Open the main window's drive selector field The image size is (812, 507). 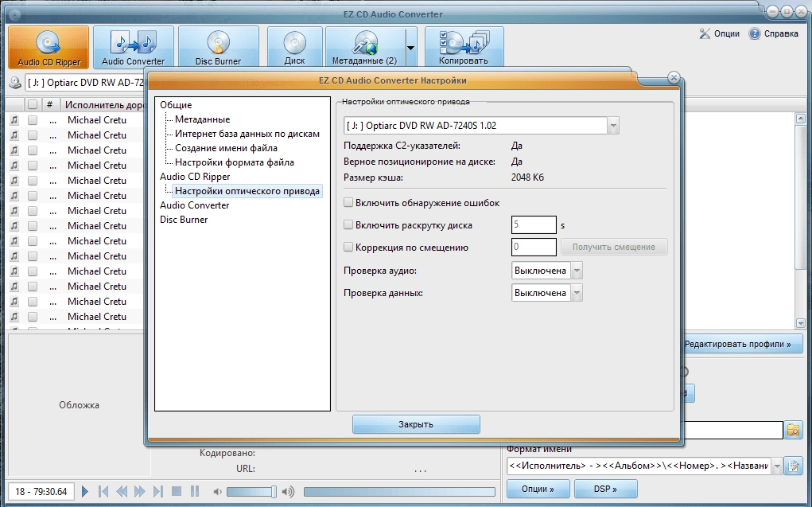pos(85,83)
